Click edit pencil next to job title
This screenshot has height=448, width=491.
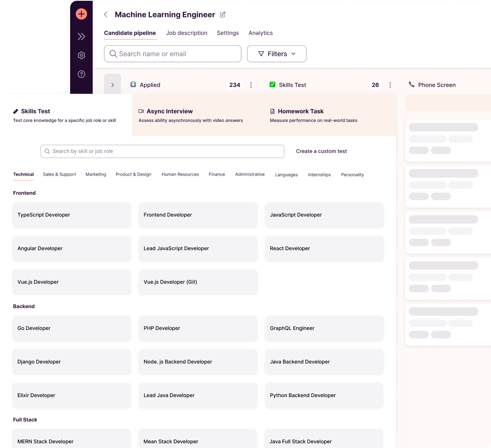tap(223, 15)
